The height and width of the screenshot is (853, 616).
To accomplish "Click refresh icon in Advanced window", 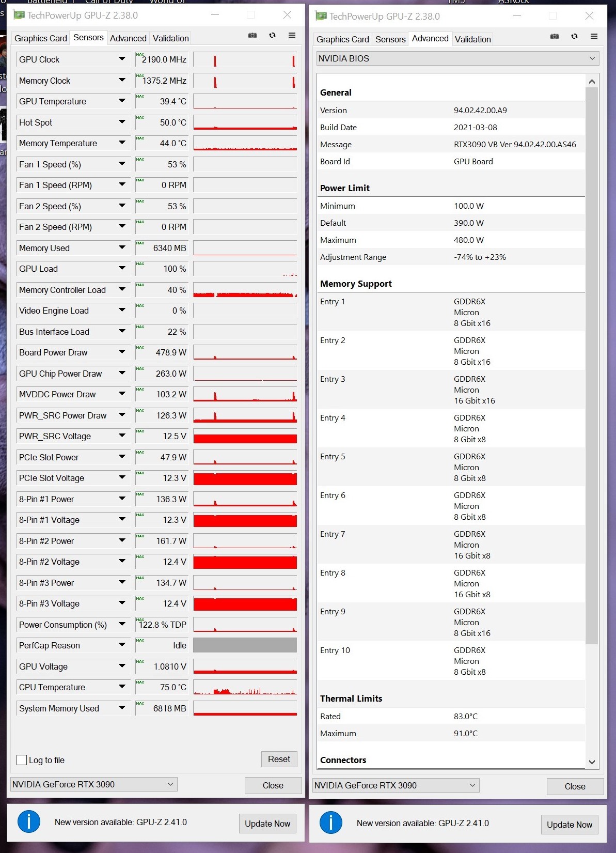I will [x=574, y=36].
